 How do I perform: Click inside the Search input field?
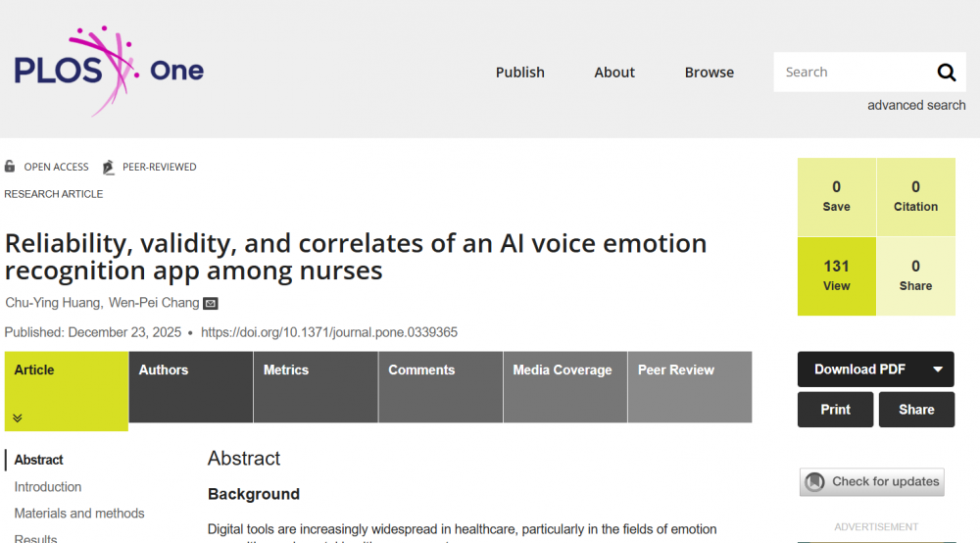tap(851, 73)
